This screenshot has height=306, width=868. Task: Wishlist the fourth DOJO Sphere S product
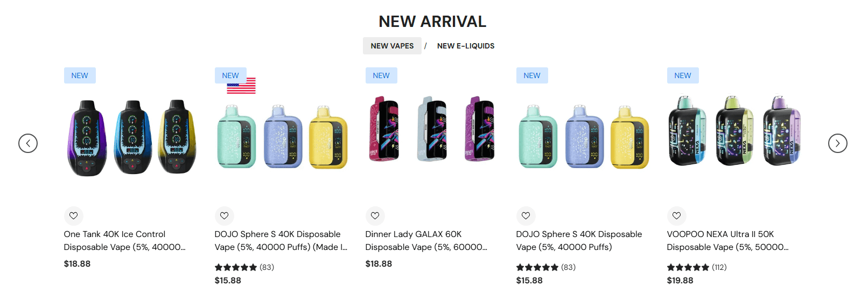[x=526, y=216]
